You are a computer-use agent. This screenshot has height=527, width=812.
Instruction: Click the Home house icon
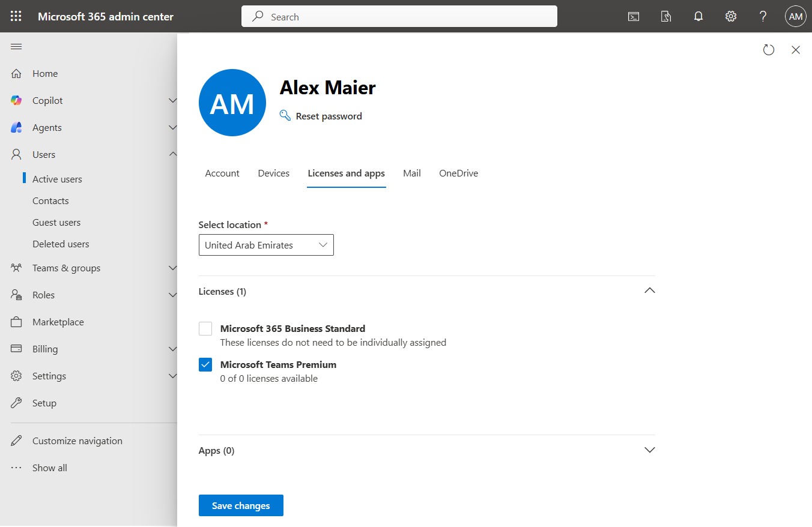tap(17, 73)
